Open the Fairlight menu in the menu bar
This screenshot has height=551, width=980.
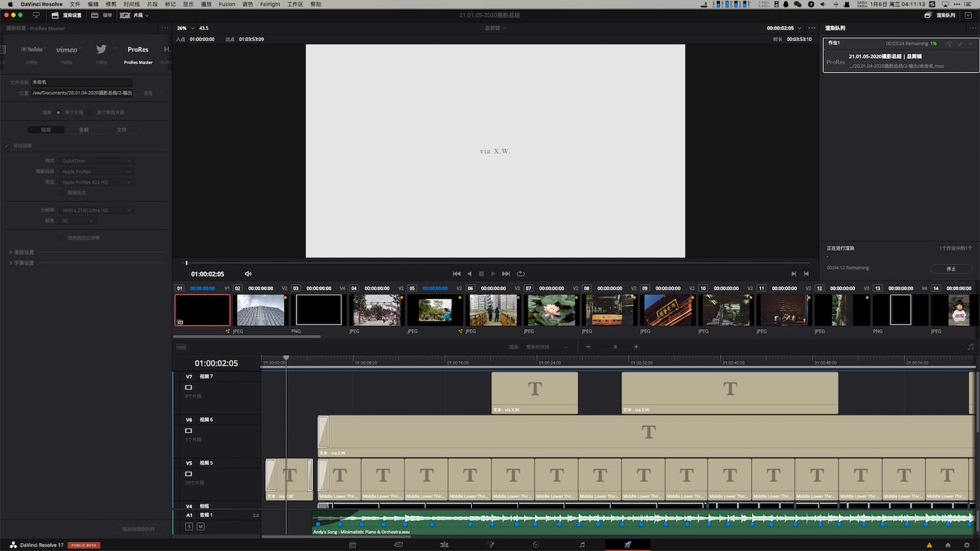pos(270,4)
